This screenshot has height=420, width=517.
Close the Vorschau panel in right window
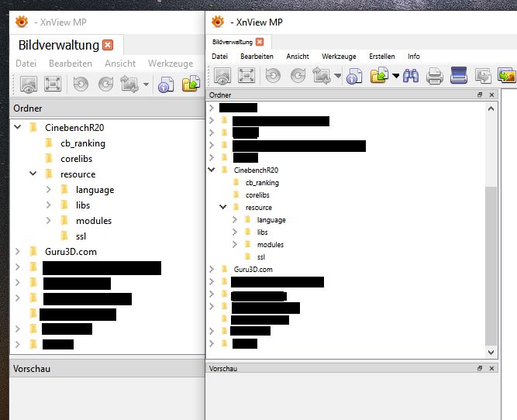pyautogui.click(x=491, y=368)
